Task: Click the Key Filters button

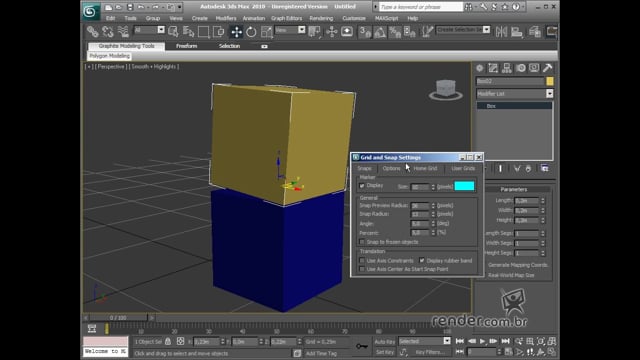Action: (429, 352)
